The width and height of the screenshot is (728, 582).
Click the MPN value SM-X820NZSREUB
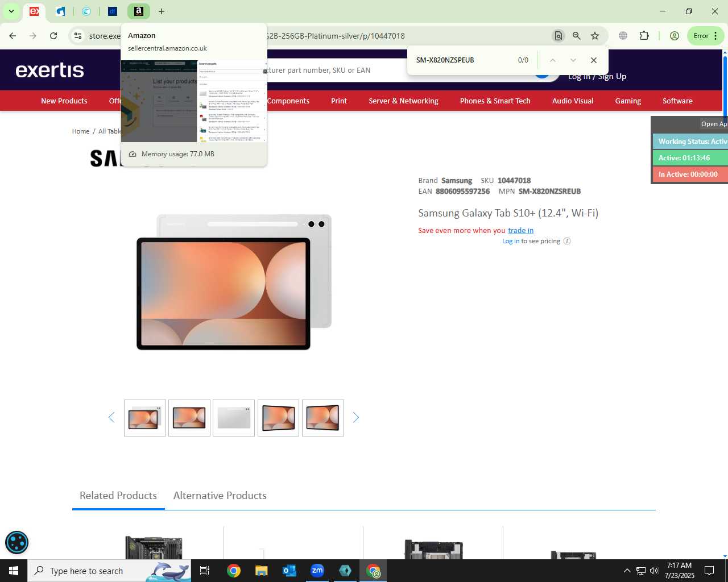tap(549, 192)
